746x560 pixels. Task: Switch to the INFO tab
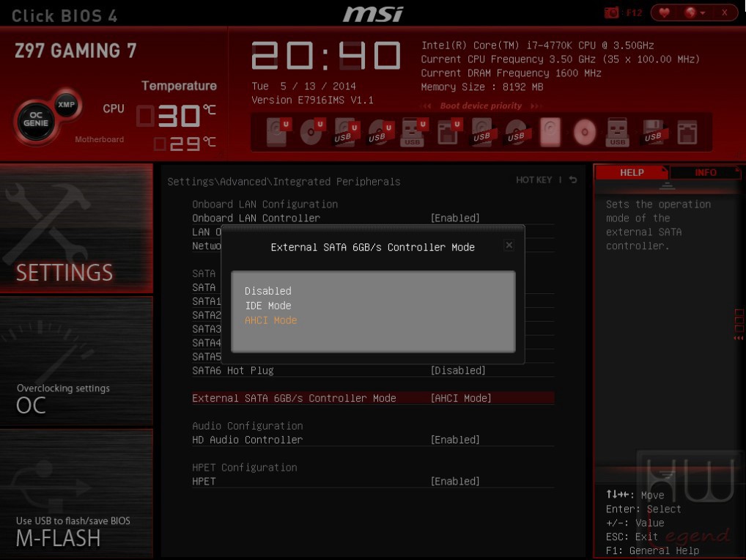(706, 172)
